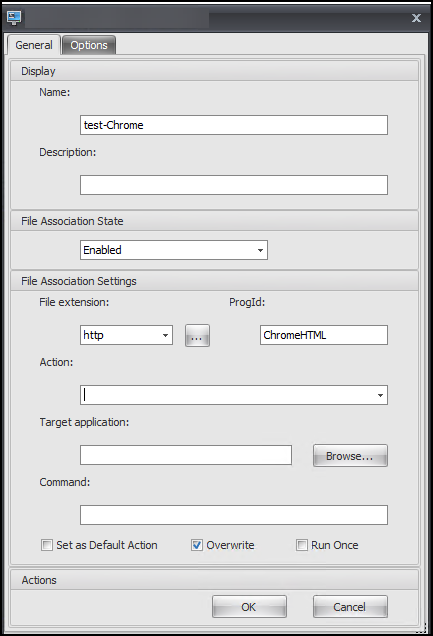433x636 pixels.
Task: Click the File Association State section header
Action: (x=214, y=221)
